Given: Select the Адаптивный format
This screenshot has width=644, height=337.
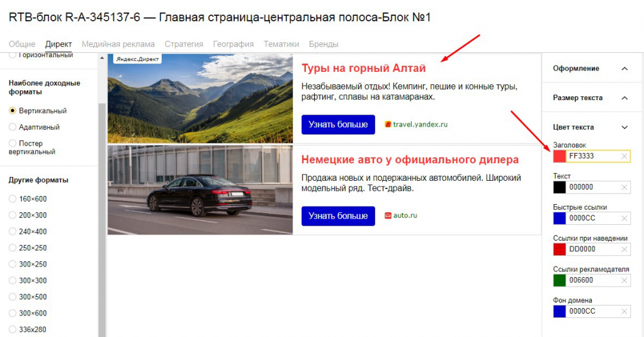Looking at the screenshot, I should coord(13,127).
